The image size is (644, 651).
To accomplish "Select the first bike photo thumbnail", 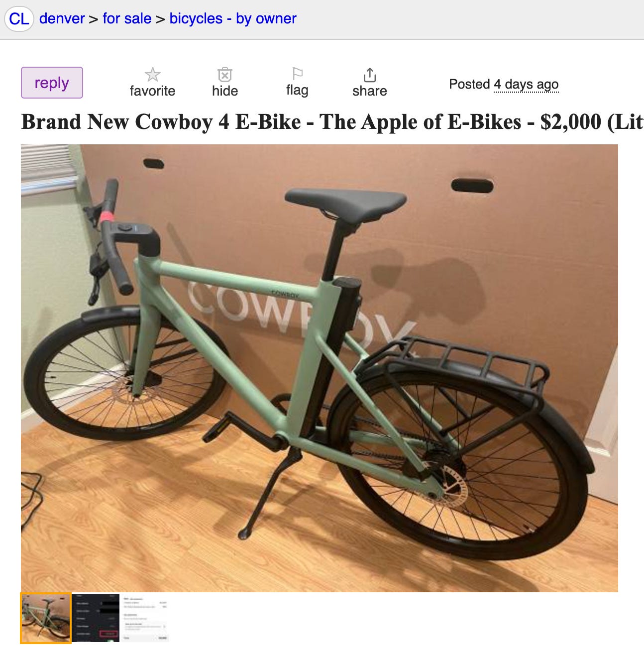I will (46, 618).
